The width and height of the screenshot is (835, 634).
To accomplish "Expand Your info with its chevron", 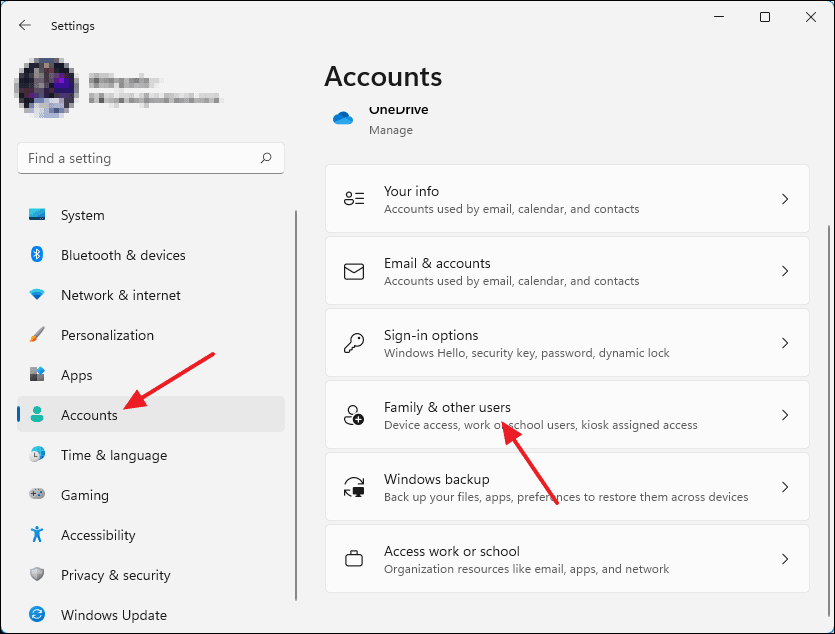I will click(784, 199).
